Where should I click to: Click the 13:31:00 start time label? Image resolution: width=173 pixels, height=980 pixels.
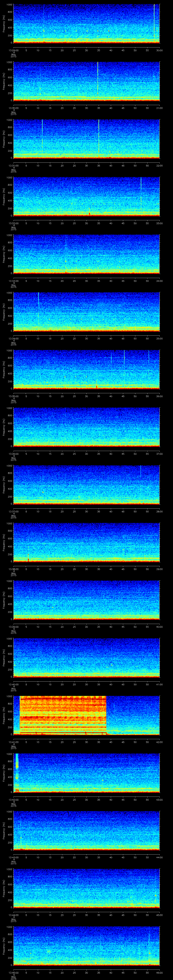(13, 166)
